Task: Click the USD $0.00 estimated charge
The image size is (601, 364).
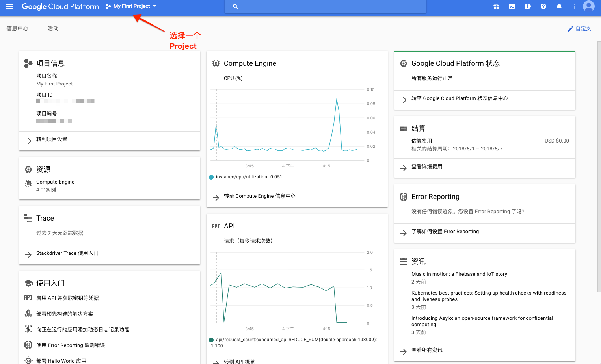Action: pyautogui.click(x=556, y=141)
